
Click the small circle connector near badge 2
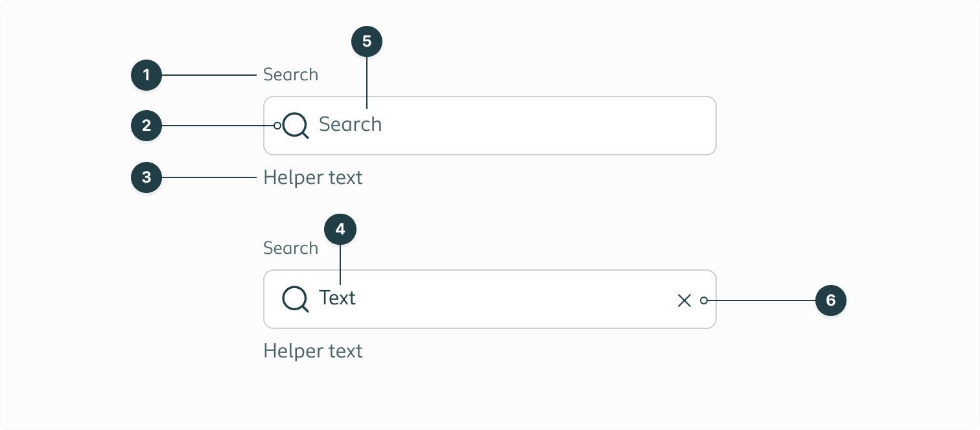pos(278,125)
